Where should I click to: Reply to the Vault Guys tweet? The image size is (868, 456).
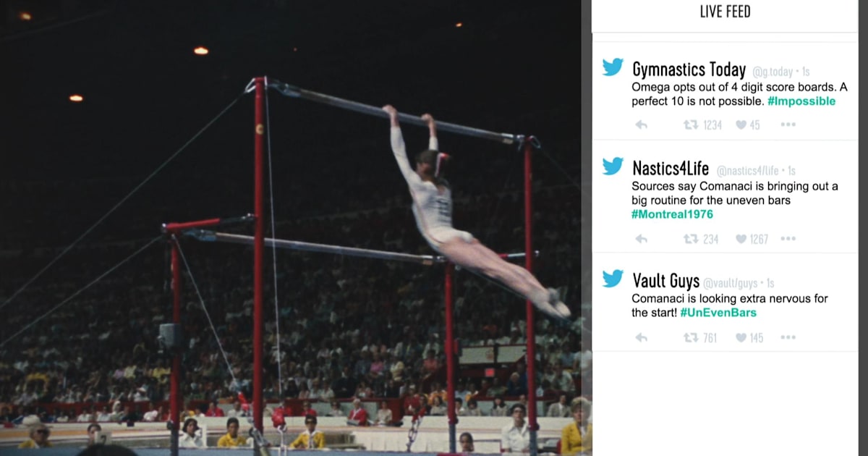point(641,337)
